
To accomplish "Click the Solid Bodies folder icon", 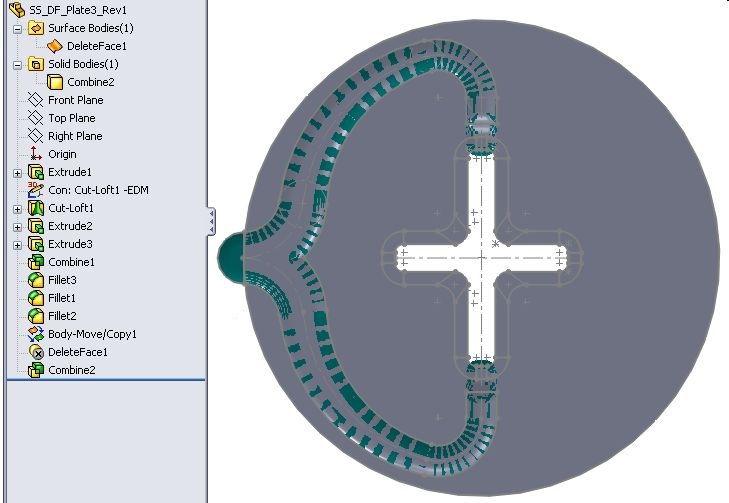I will pyautogui.click(x=36, y=64).
